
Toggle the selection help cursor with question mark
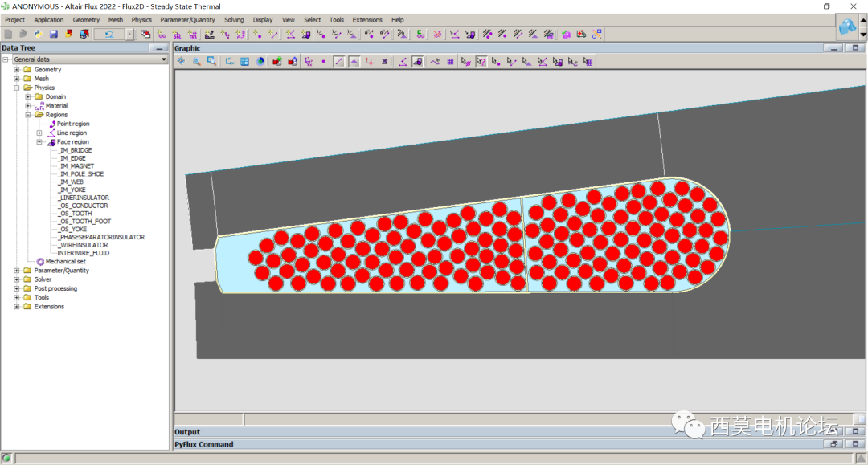(x=481, y=61)
